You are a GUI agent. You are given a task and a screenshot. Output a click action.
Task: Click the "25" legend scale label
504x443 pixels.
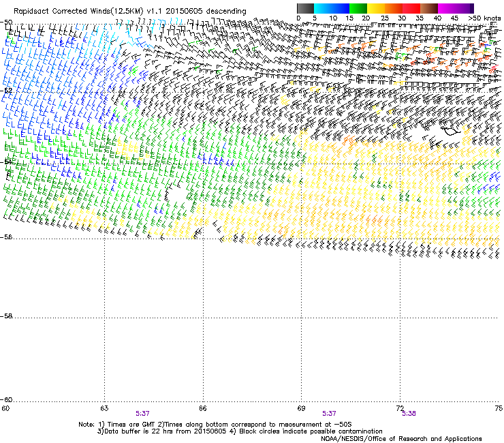pyautogui.click(x=385, y=18)
